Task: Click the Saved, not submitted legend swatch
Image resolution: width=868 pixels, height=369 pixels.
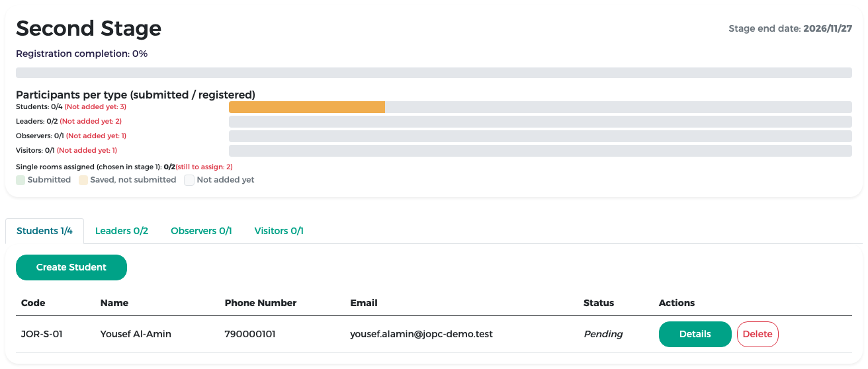Action: click(83, 180)
